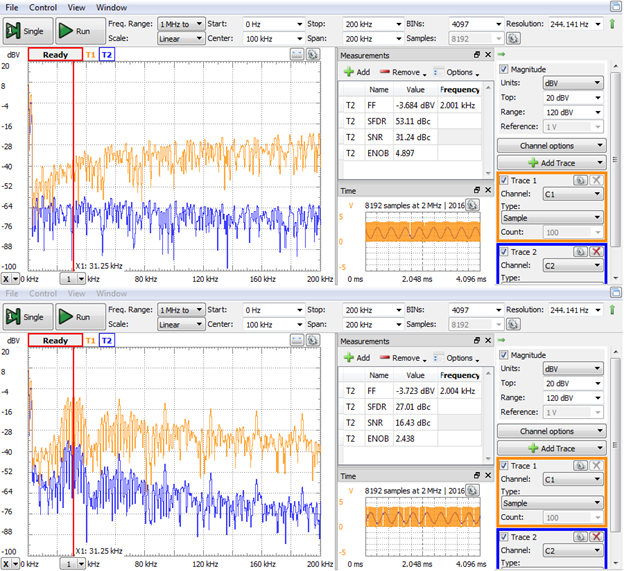Toggle the Trace 1 checkbox in top window
This screenshot has width=624, height=571.
point(504,180)
